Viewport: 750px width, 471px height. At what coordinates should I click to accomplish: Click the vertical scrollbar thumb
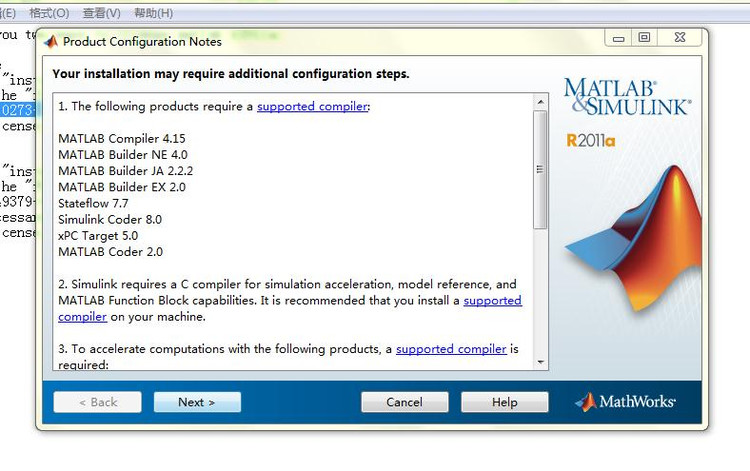tap(540, 170)
